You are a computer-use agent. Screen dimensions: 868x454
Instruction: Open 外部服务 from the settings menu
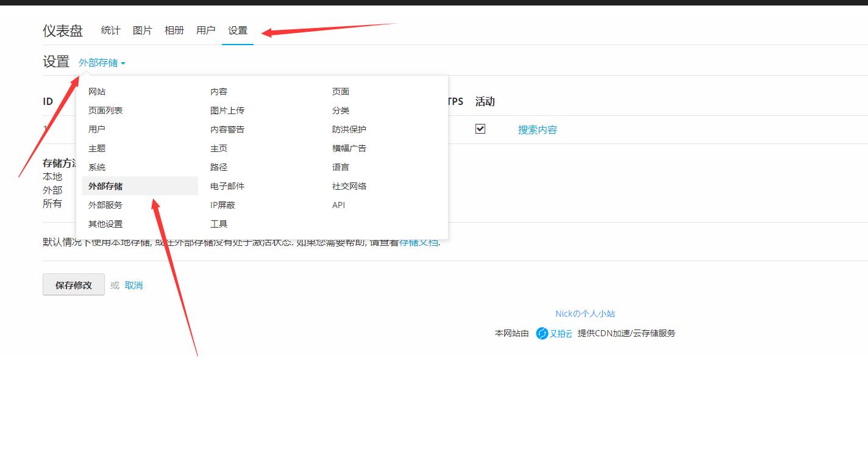104,204
